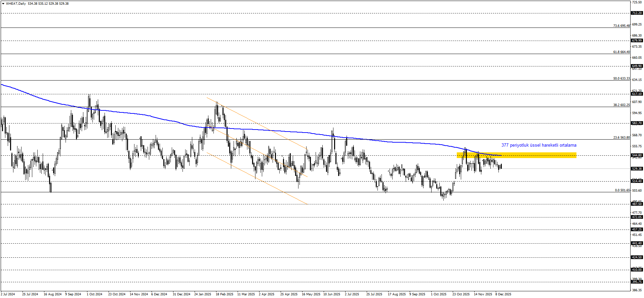Select the 2 Jul 2024 date on time axis
The width and height of the screenshot is (644, 298).
pyautogui.click(x=8, y=294)
